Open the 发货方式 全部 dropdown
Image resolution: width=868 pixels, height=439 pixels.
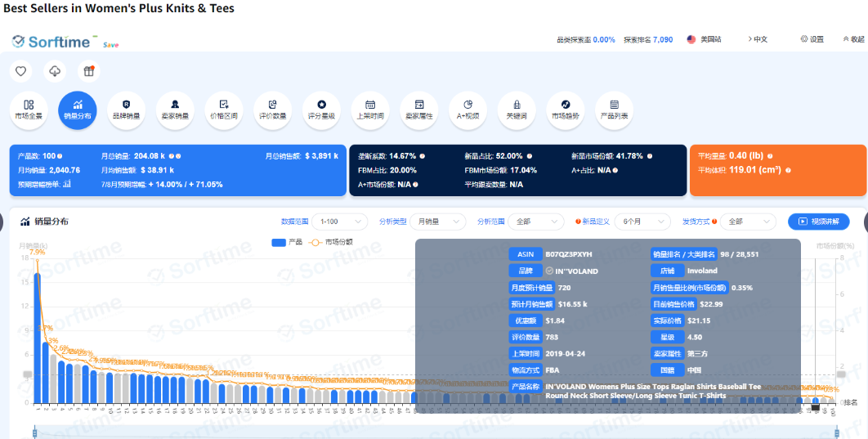point(748,222)
